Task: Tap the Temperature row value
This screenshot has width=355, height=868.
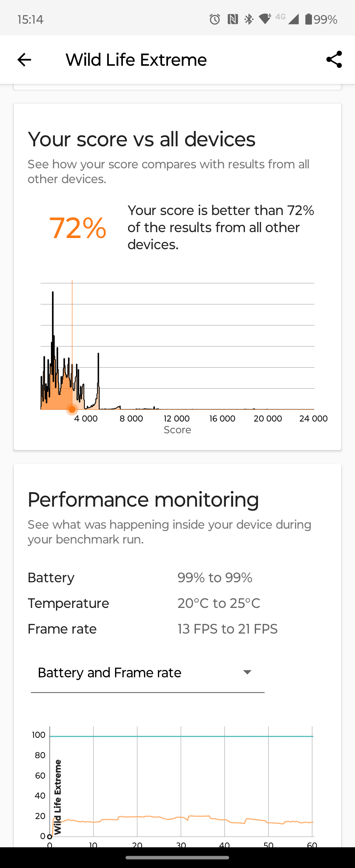Action: click(x=219, y=603)
